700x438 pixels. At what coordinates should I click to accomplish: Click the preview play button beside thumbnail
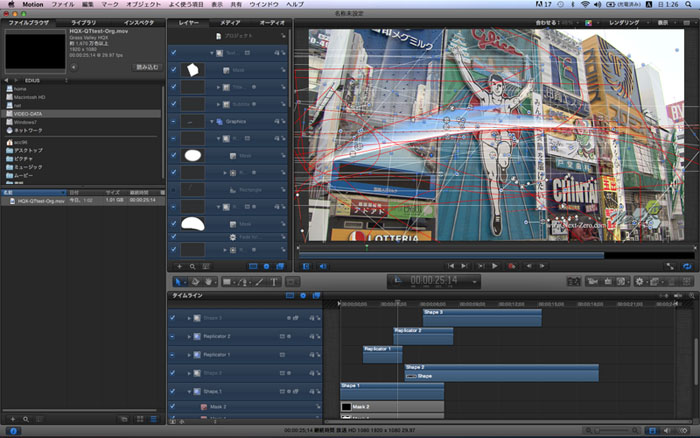pos(74,67)
